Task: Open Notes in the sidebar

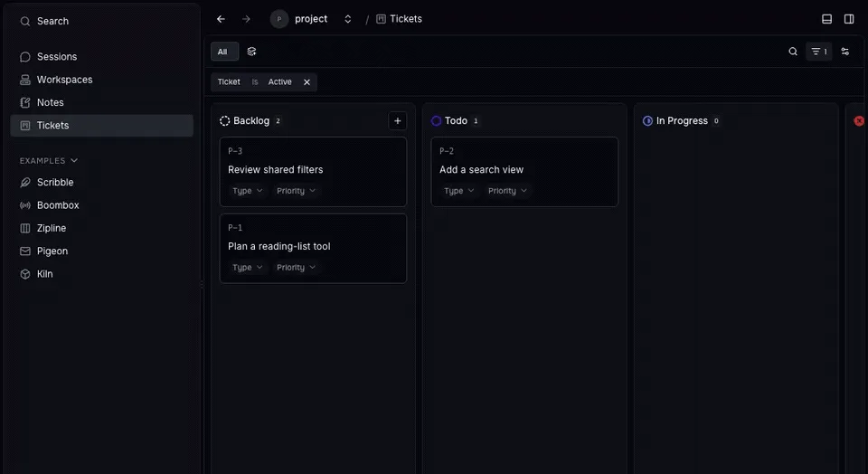Action: pos(102,102)
